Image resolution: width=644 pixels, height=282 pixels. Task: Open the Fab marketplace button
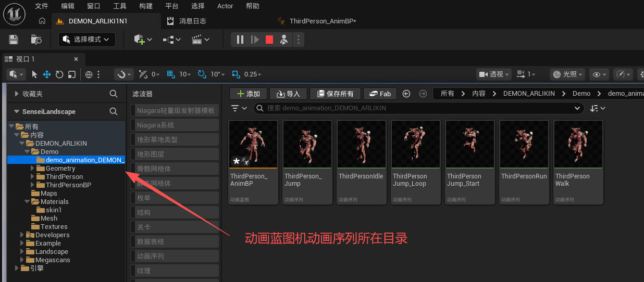pos(380,94)
